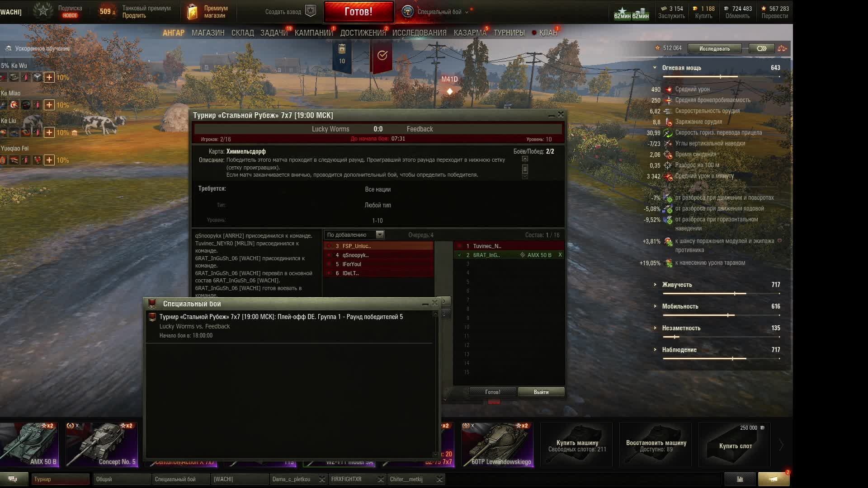Click the Выйти button

tap(541, 392)
